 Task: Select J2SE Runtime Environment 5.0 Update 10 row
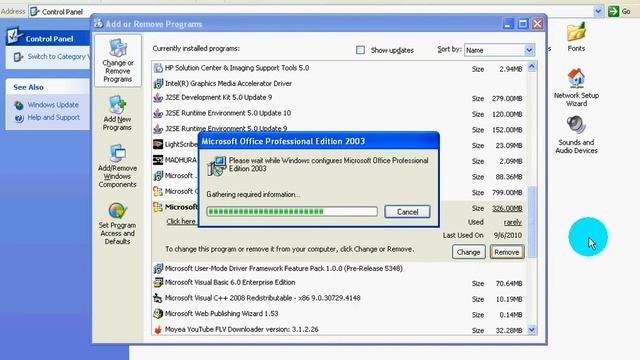(339, 113)
